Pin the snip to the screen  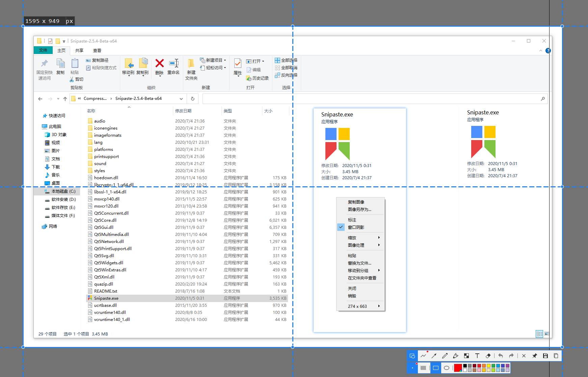[x=535, y=356]
